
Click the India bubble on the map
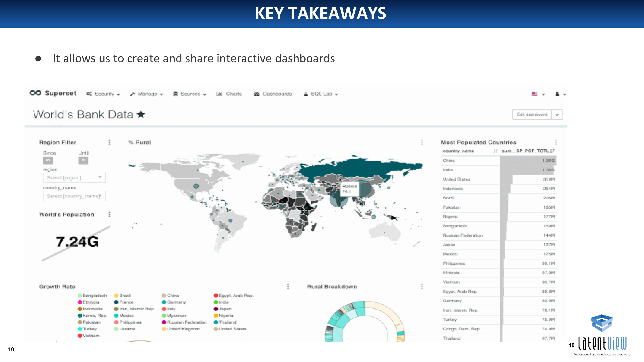(x=338, y=199)
